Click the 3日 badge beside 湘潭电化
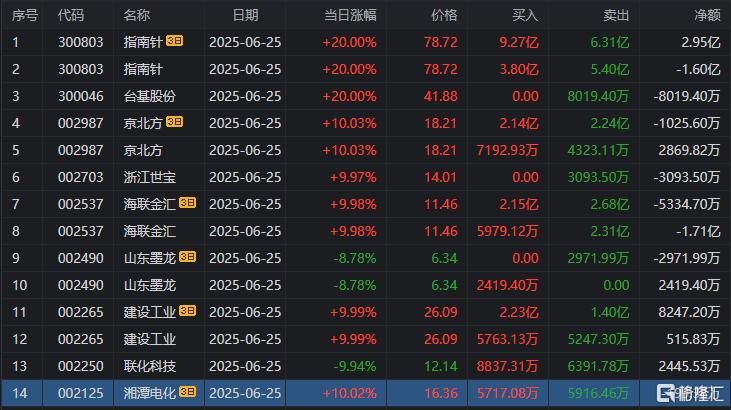 click(187, 392)
